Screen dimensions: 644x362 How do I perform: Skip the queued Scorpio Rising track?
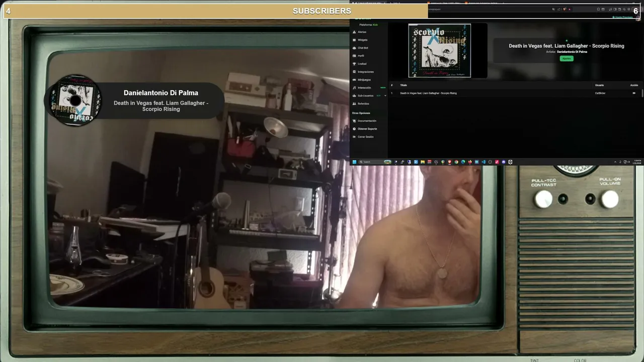pyautogui.click(x=634, y=93)
